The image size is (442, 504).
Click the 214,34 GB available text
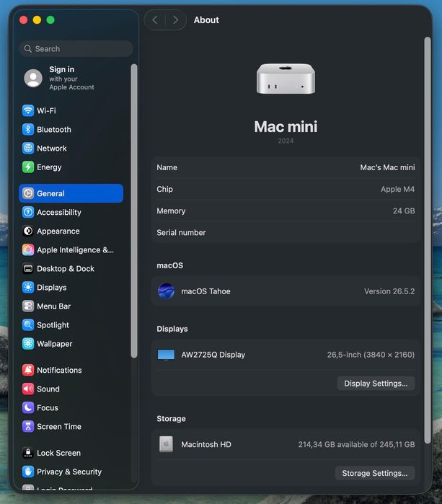click(356, 444)
